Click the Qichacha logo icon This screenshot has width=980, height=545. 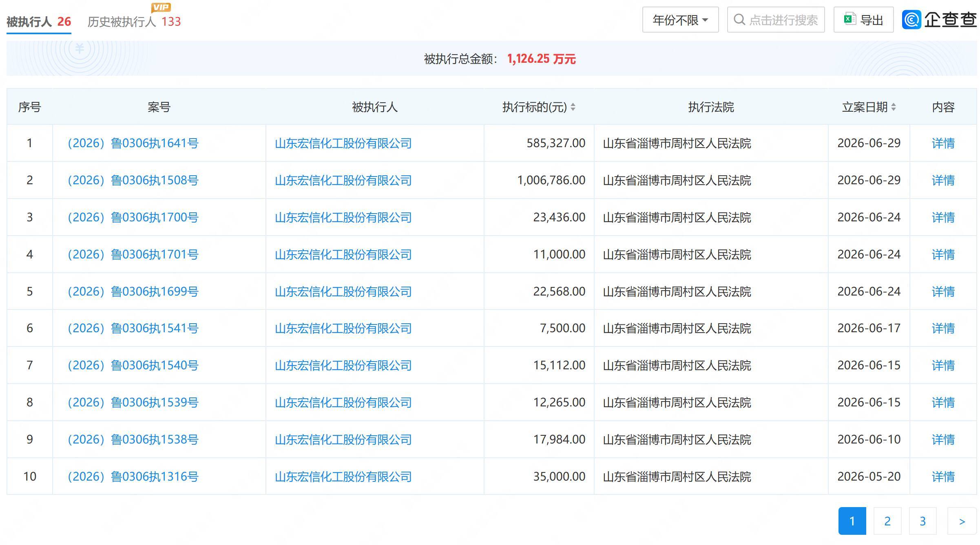click(x=911, y=20)
